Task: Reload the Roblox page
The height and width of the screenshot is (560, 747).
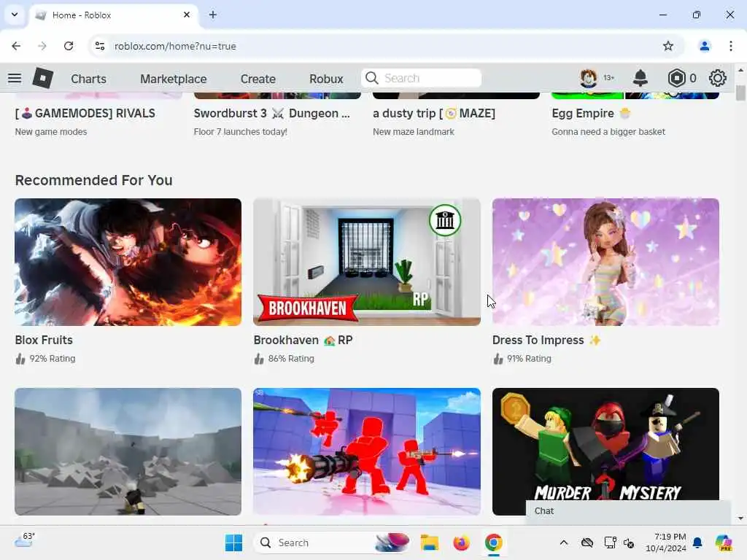Action: (69, 46)
